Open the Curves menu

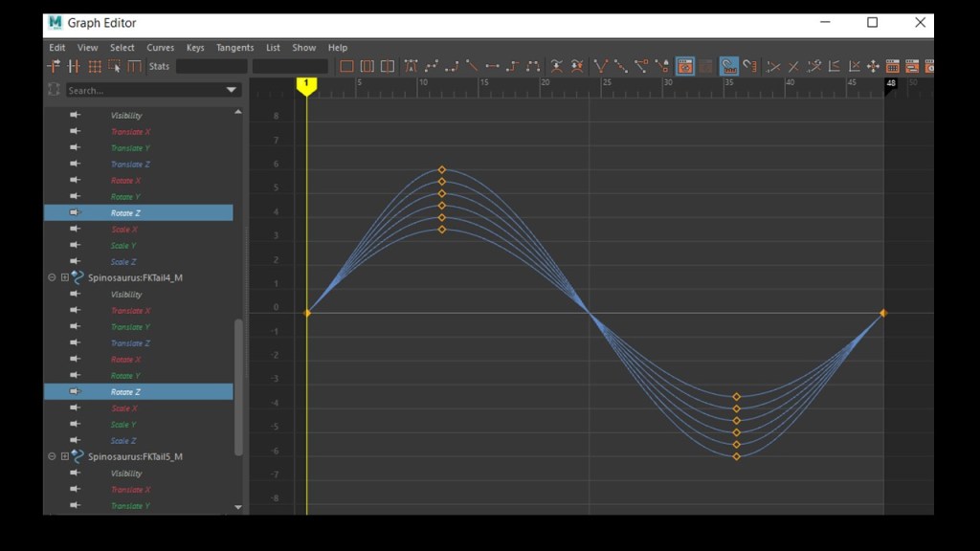coord(160,48)
